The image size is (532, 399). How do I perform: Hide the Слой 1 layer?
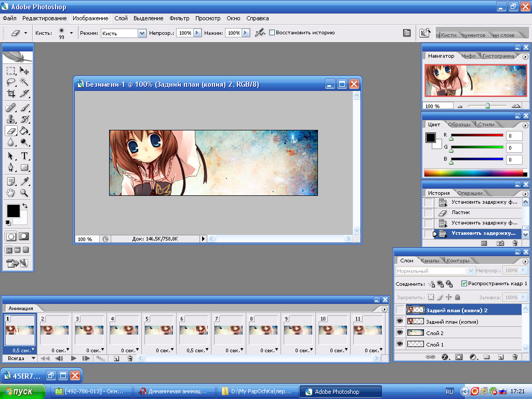pos(400,344)
